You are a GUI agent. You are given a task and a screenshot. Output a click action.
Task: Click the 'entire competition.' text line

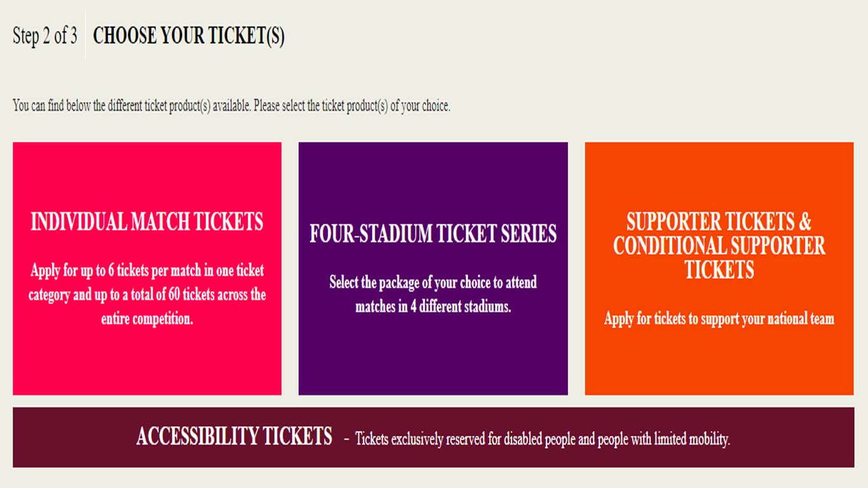coord(147,319)
